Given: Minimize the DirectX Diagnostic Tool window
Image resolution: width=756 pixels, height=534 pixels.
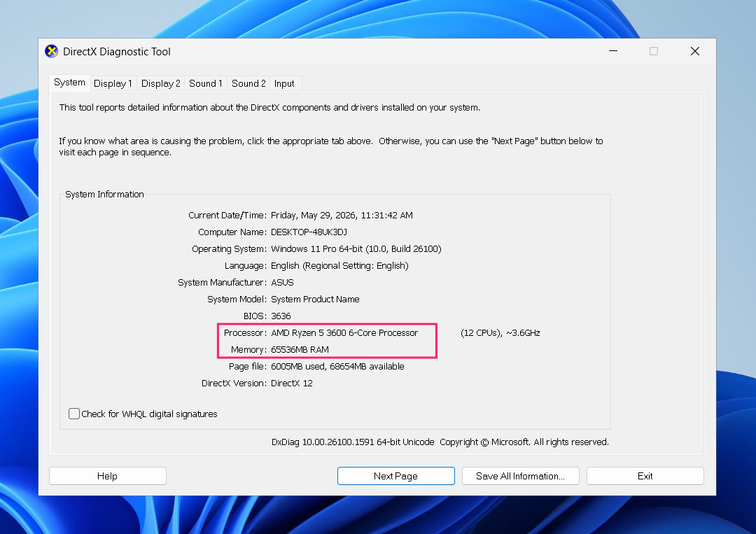Looking at the screenshot, I should pos(613,51).
